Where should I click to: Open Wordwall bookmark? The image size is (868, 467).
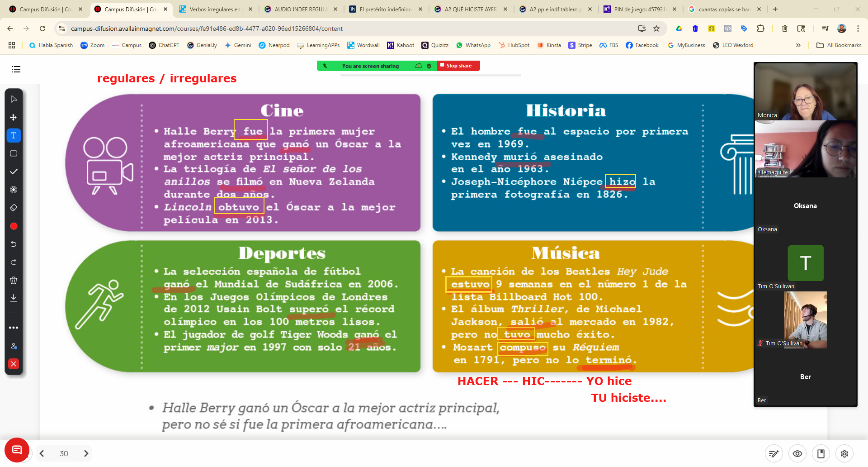(363, 45)
